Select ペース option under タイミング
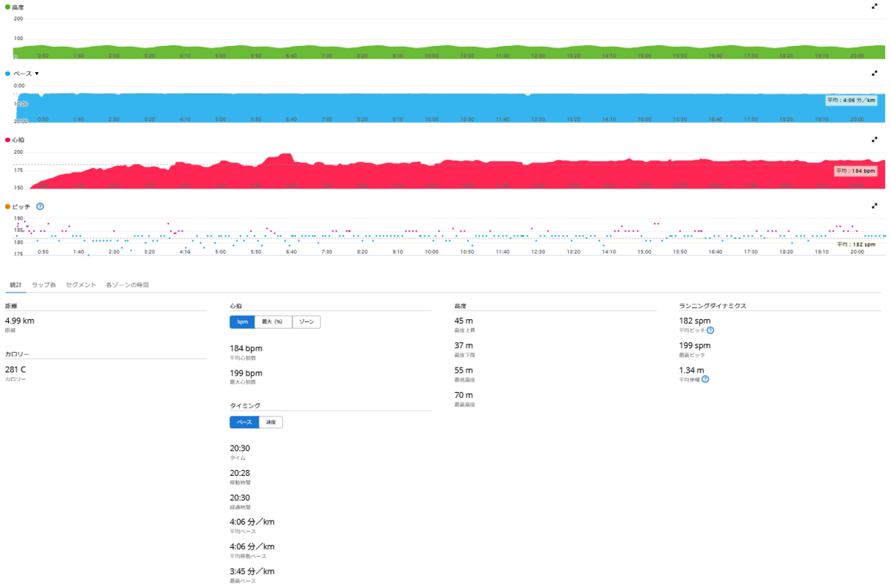891x588 pixels. click(244, 422)
